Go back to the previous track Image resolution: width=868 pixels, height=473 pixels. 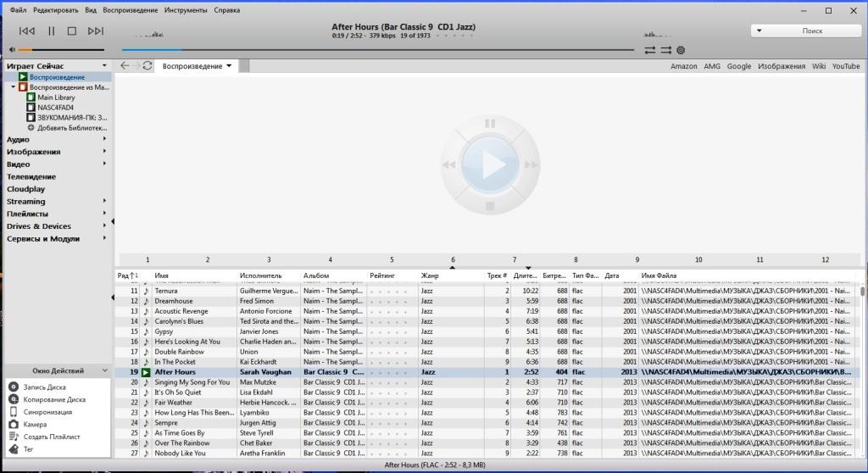pyautogui.click(x=26, y=31)
